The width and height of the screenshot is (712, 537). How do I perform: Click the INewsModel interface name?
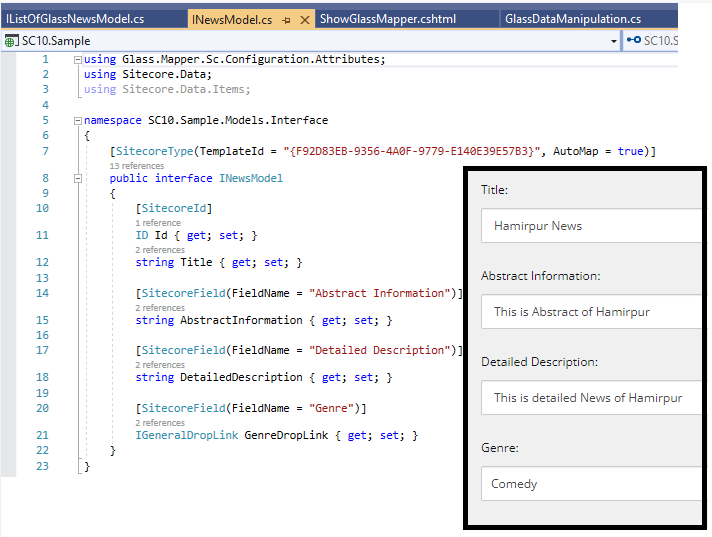coord(251,178)
